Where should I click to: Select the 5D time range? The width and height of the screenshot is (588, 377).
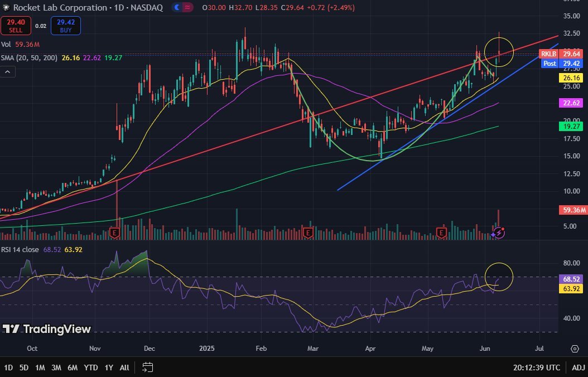24,368
